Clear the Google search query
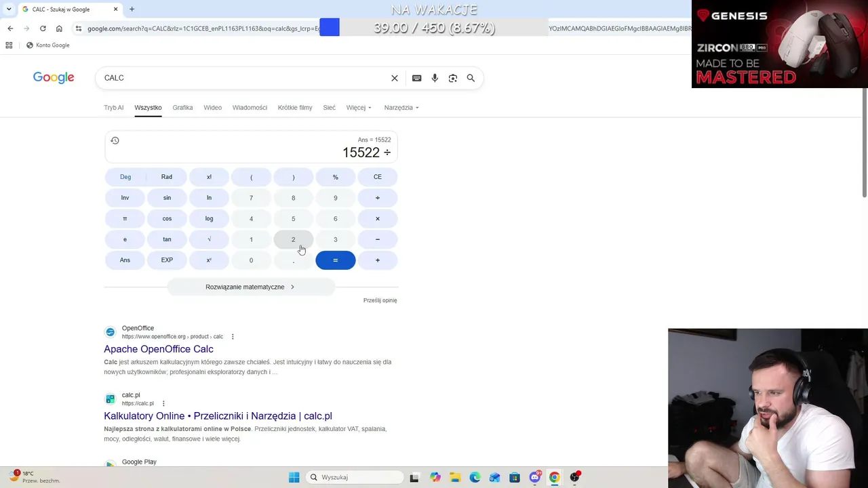This screenshot has width=868, height=488. tap(395, 78)
